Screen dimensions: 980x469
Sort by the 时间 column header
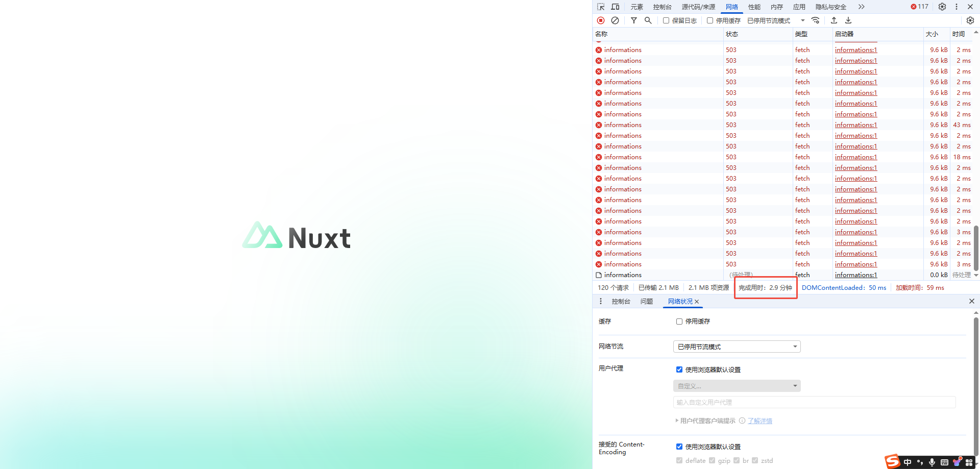tap(961, 34)
